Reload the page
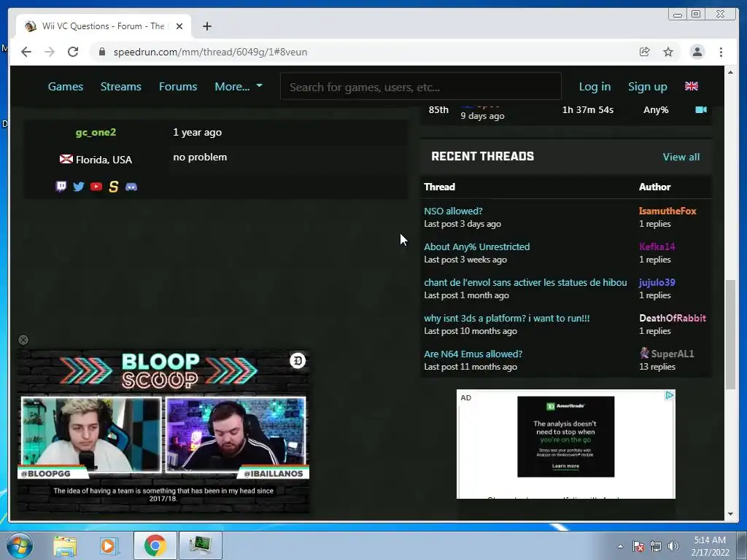The image size is (747, 560). click(x=73, y=52)
